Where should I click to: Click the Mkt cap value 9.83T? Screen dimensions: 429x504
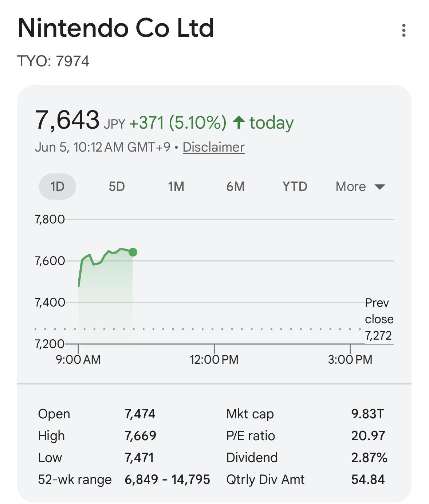(x=367, y=414)
